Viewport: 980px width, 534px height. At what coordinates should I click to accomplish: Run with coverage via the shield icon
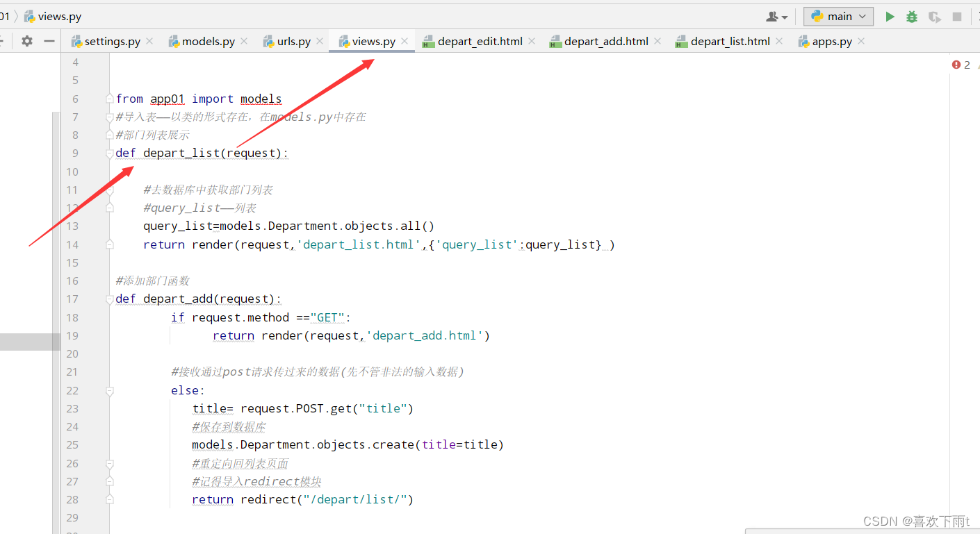click(935, 17)
